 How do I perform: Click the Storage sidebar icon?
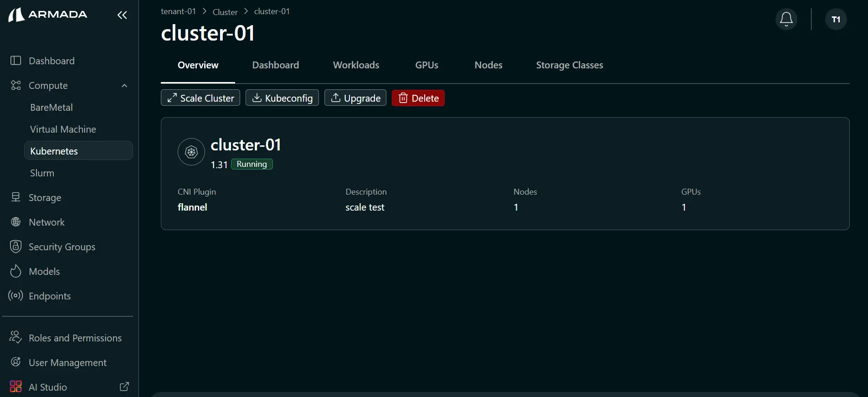pyautogui.click(x=16, y=197)
